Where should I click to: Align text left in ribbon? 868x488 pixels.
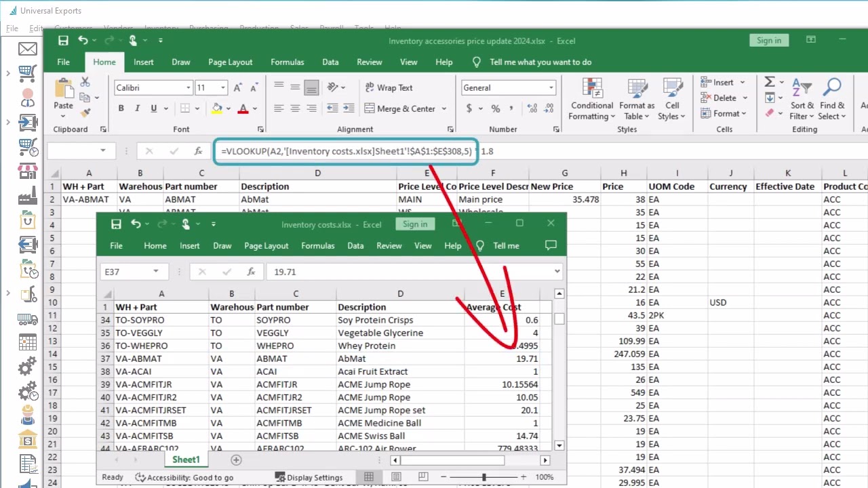(x=279, y=108)
